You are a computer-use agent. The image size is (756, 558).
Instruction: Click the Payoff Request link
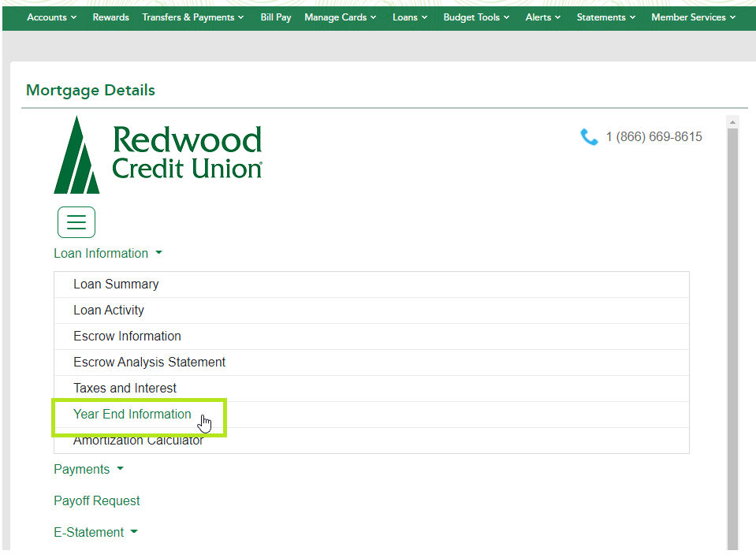click(96, 500)
